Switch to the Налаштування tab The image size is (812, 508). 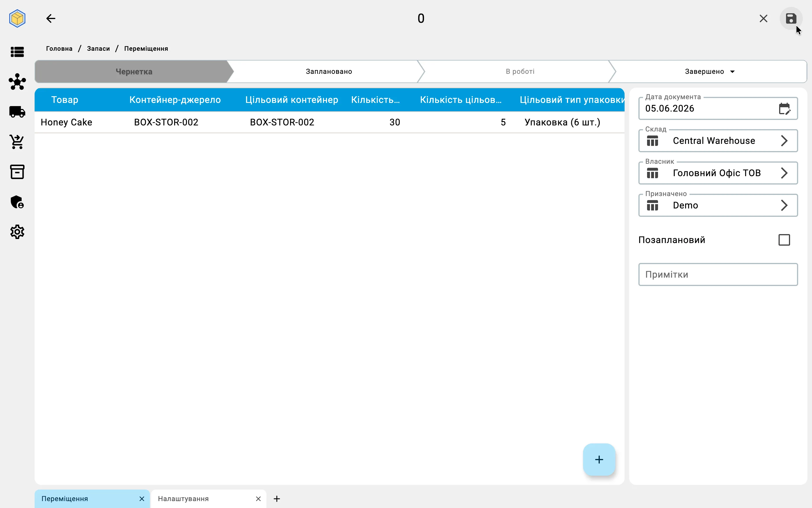click(183, 498)
